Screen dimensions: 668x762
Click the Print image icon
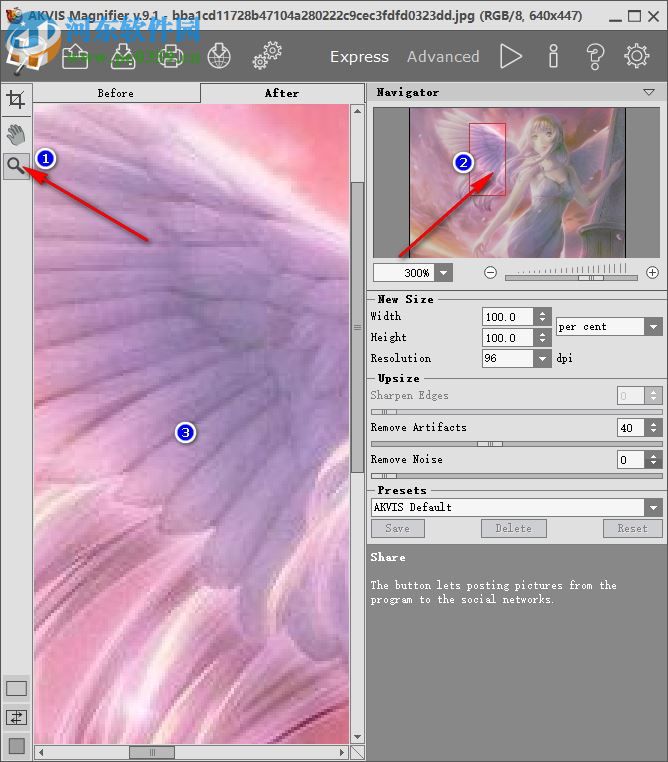[171, 56]
